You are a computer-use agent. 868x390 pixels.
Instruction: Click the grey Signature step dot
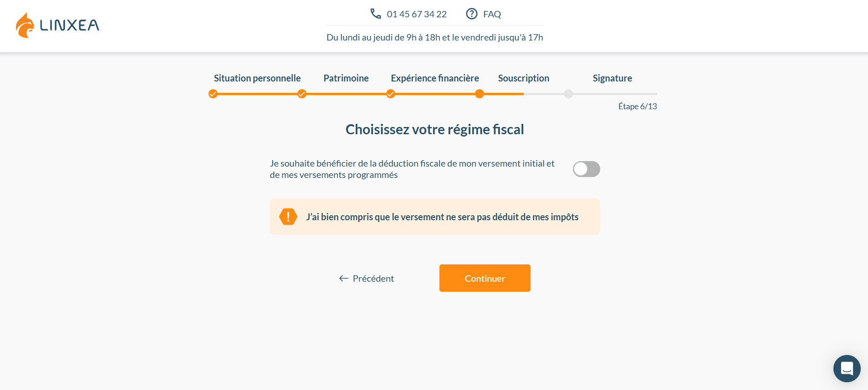pyautogui.click(x=567, y=94)
